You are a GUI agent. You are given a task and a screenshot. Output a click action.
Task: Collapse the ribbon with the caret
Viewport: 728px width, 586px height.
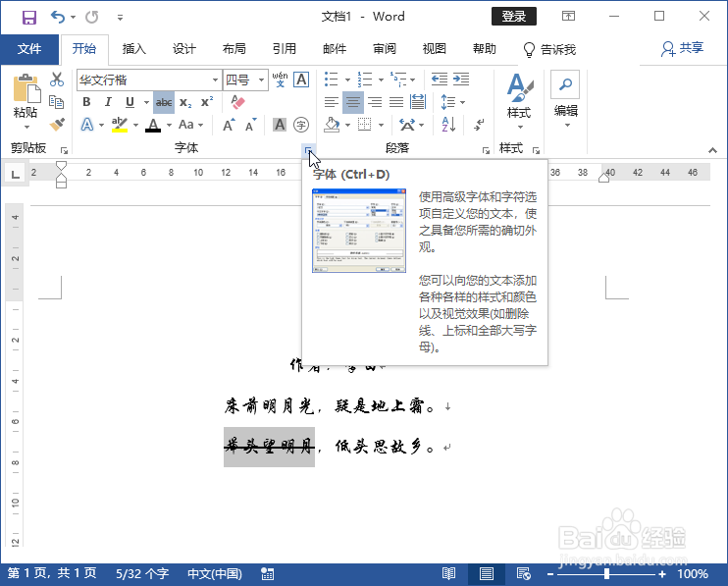(712, 150)
